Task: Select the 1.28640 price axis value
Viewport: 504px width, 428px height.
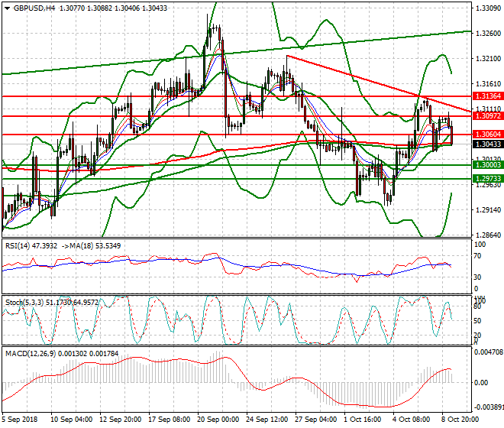Action: [x=488, y=235]
